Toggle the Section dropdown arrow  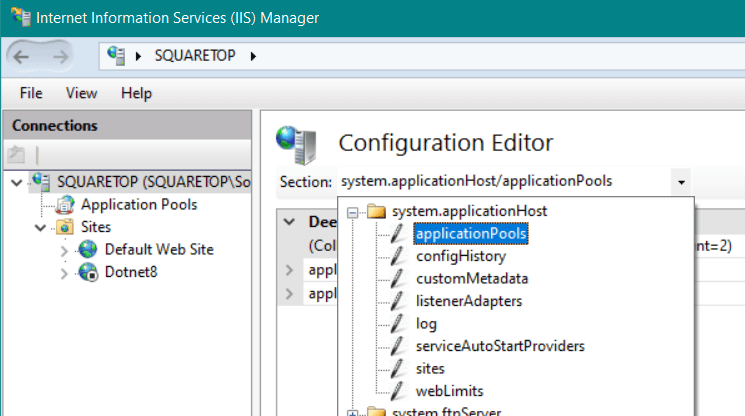point(681,182)
